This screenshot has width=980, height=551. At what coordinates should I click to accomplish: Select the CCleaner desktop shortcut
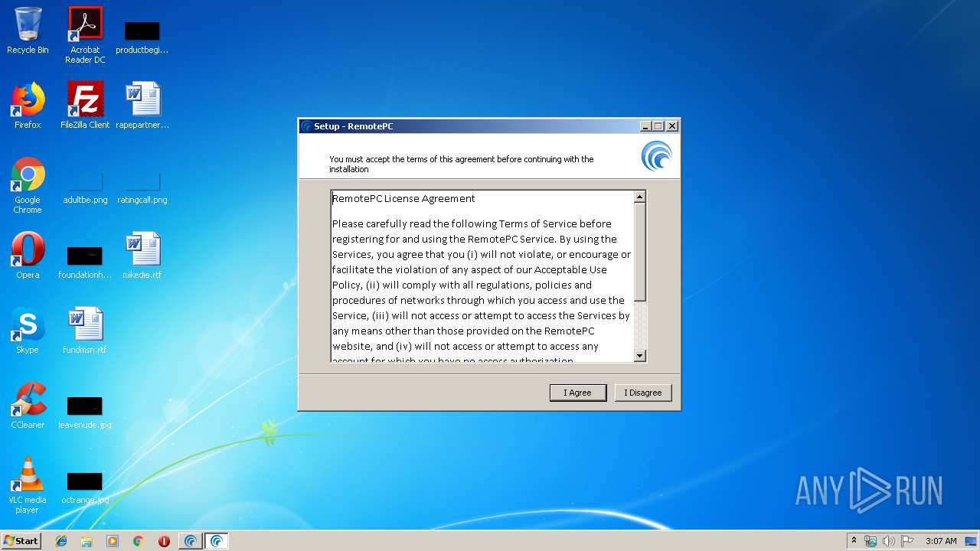(28, 406)
